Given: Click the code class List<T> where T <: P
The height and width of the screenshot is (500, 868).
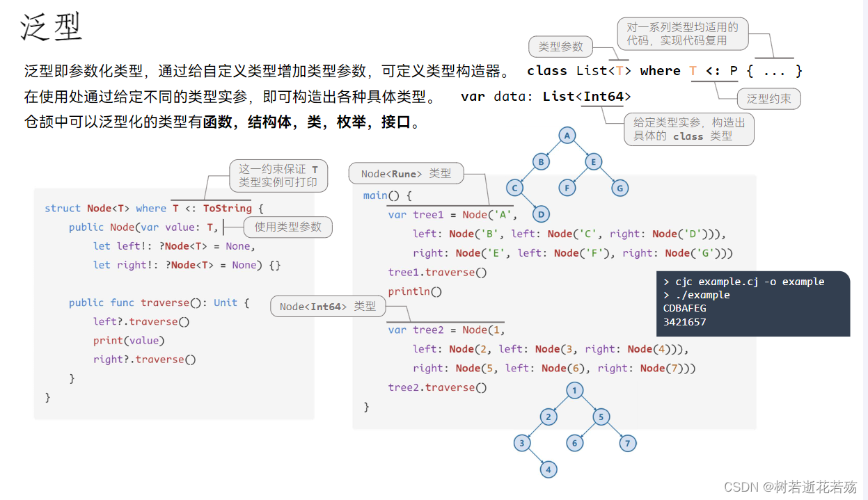Looking at the screenshot, I should pos(665,71).
